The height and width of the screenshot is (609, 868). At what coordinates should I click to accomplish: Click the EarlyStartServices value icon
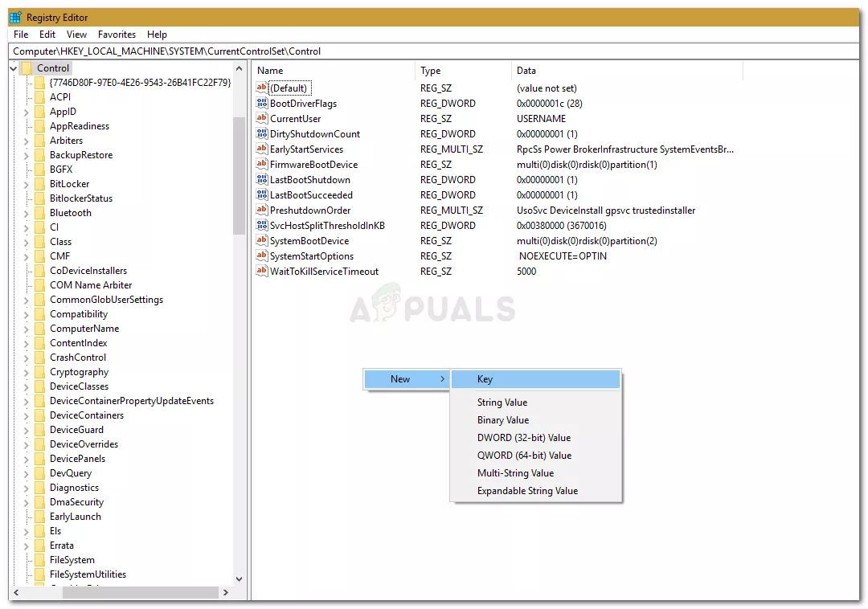click(x=262, y=149)
